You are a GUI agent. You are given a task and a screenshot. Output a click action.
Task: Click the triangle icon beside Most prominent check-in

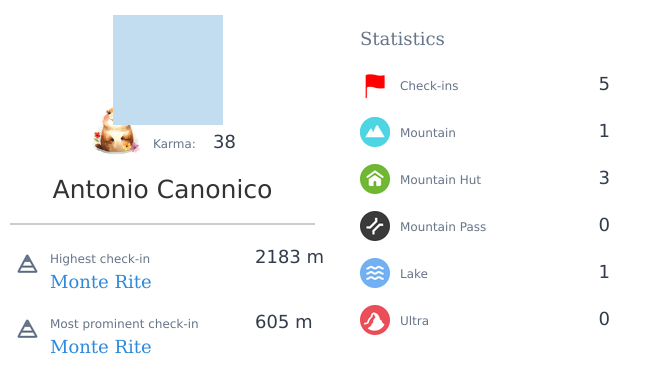(x=27, y=329)
